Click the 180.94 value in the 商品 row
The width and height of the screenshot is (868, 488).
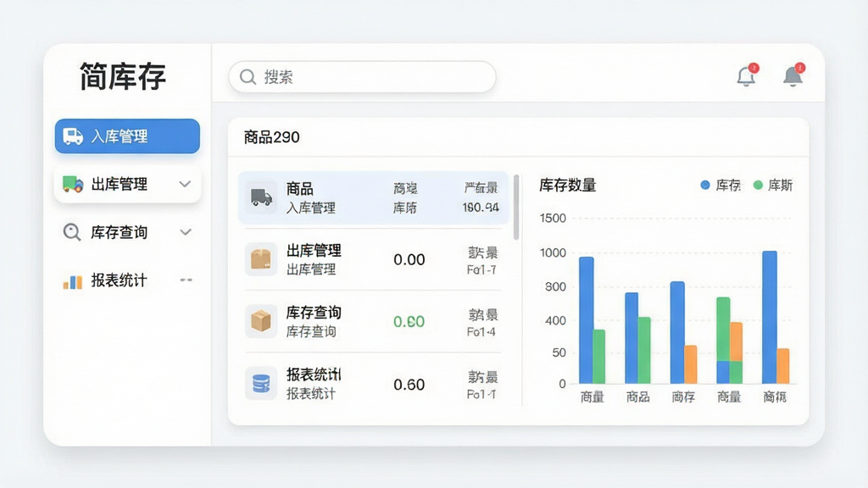pos(481,208)
